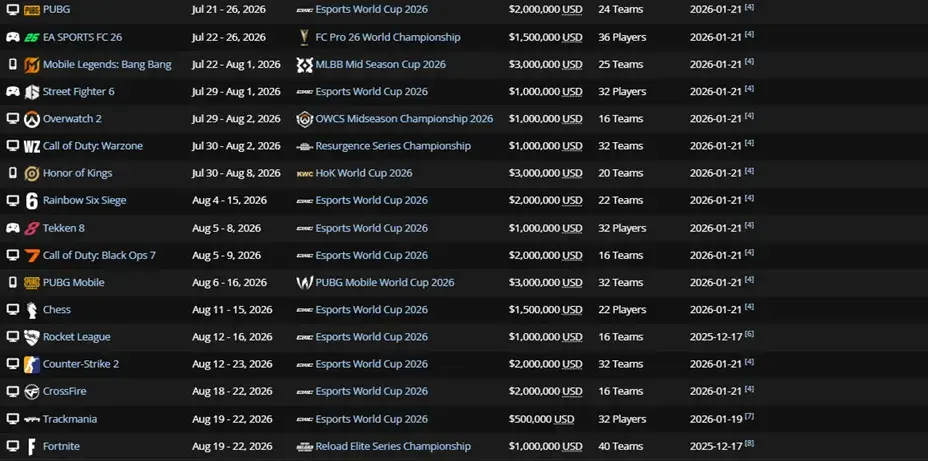Click the Trackmania logo icon
This screenshot has width=928, height=461.
point(32,419)
